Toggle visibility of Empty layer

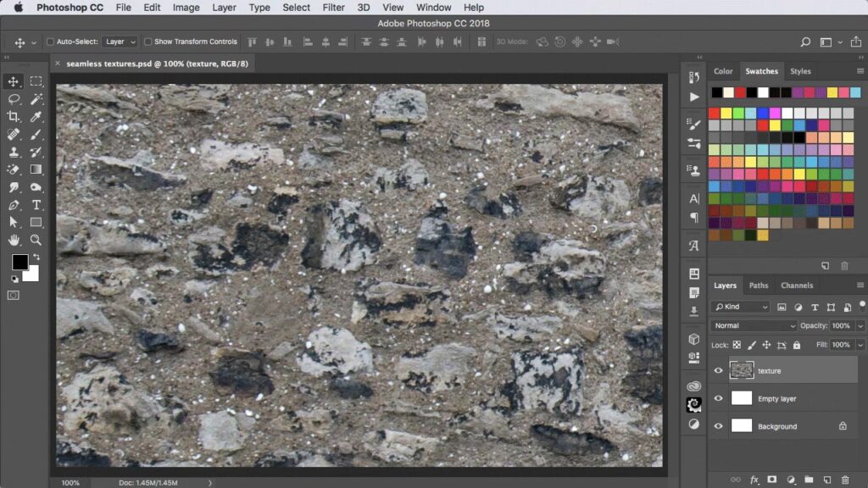pyautogui.click(x=719, y=398)
